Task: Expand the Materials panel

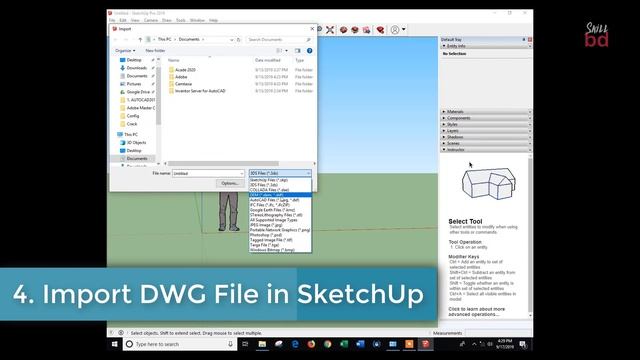Action: tap(486, 111)
